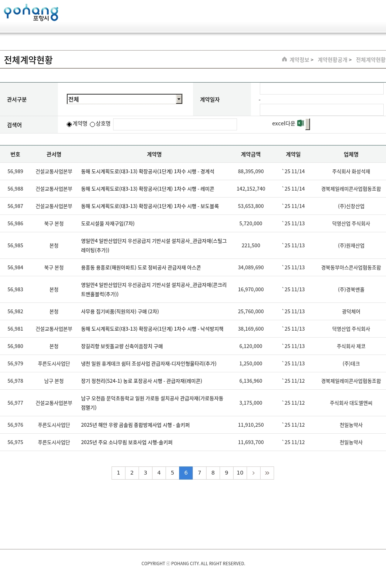Click the contract start date field
Screen dimensions: 386x588
(321, 89)
